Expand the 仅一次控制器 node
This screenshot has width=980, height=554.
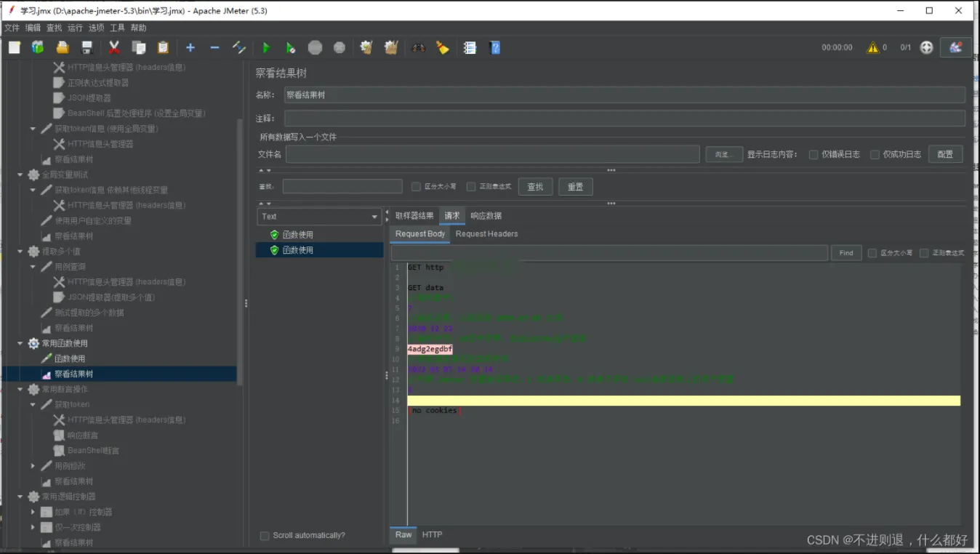(x=33, y=527)
